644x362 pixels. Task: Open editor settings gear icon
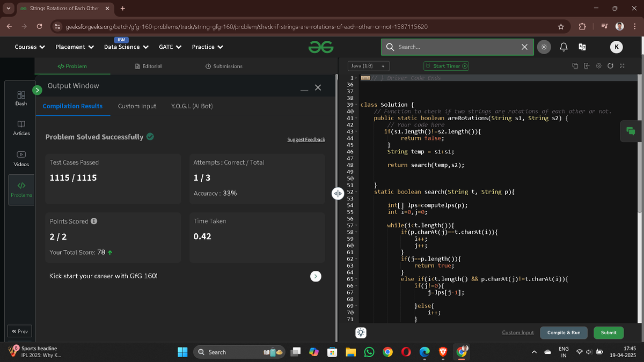click(598, 66)
